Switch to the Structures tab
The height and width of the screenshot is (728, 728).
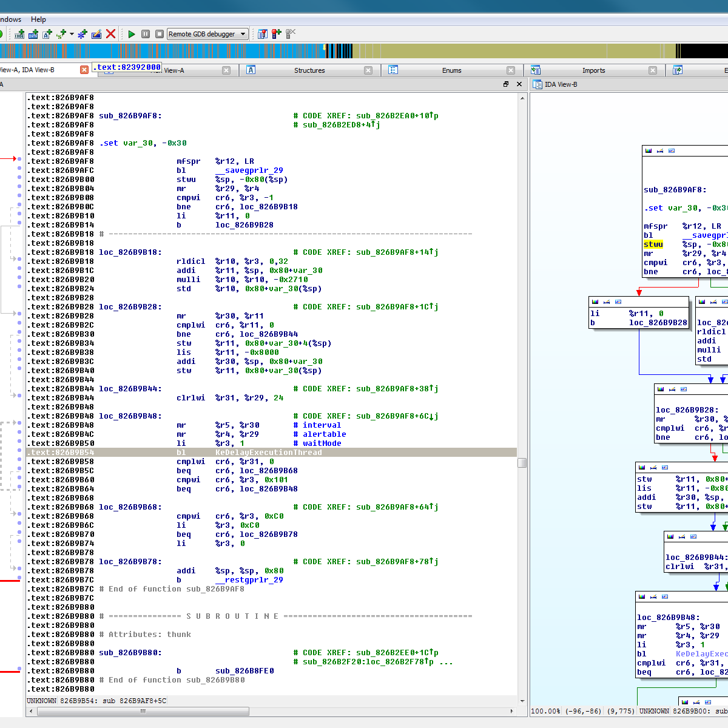coord(309,70)
